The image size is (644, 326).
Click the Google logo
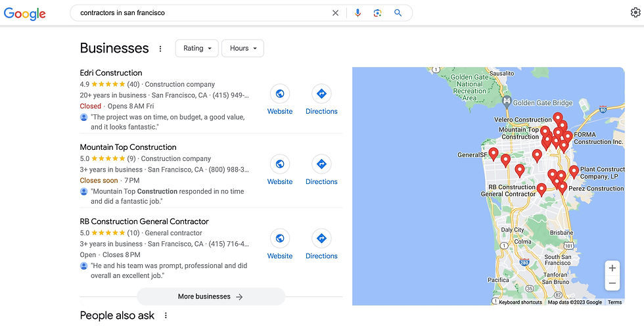pos(25,14)
